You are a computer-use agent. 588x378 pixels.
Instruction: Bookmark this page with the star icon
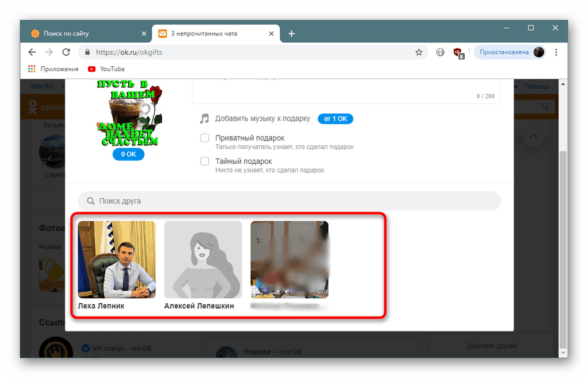point(419,52)
